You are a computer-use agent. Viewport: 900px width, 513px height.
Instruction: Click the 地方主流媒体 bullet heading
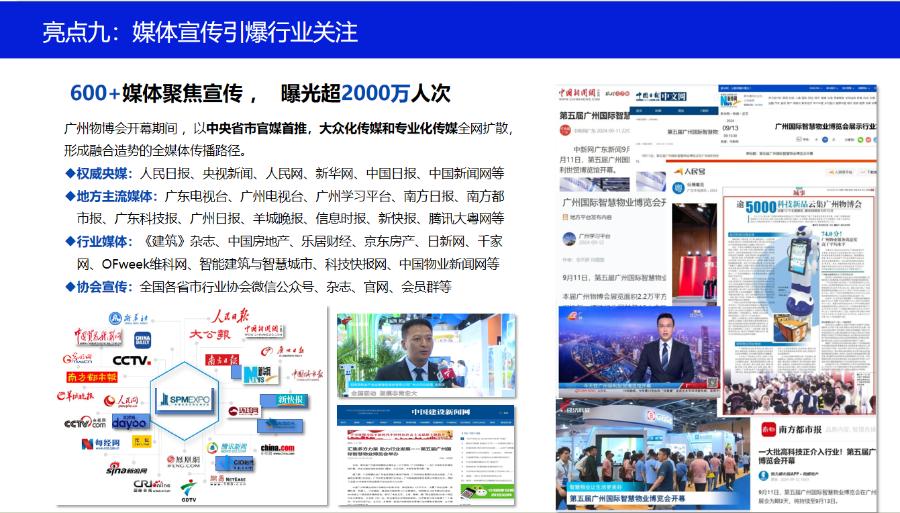click(115, 196)
